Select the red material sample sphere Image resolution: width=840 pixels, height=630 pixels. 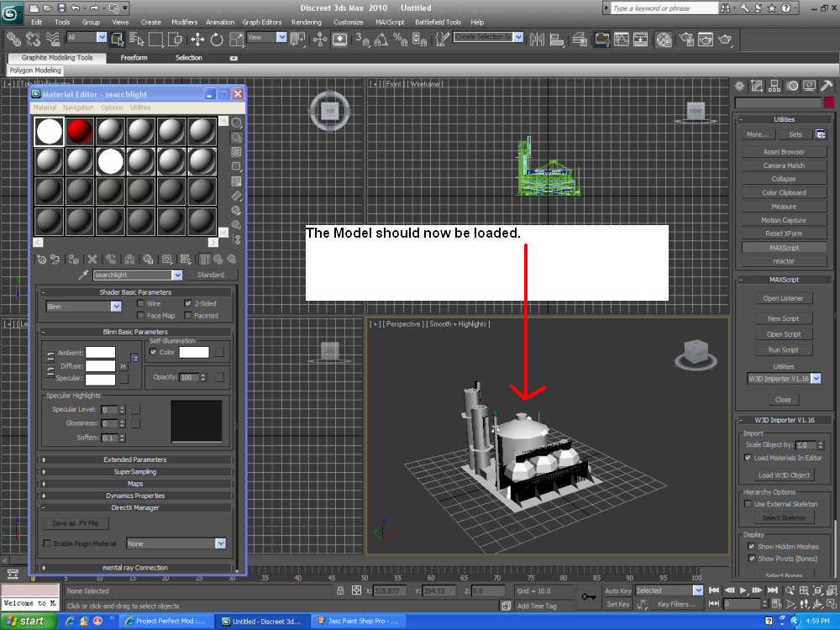(80, 132)
